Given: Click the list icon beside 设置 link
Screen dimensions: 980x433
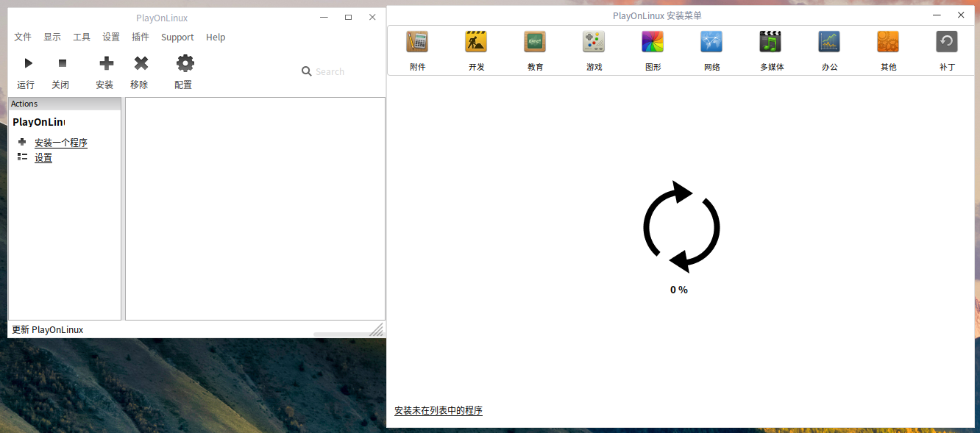Looking at the screenshot, I should 22,157.
